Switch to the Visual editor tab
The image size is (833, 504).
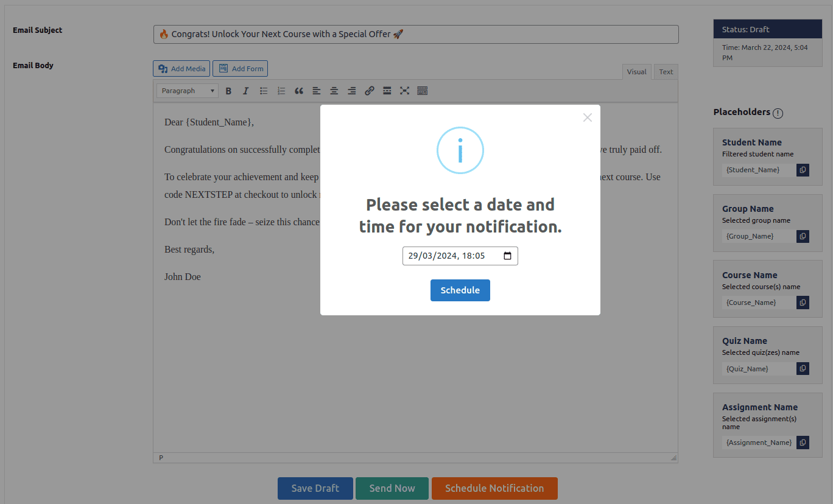pyautogui.click(x=636, y=72)
